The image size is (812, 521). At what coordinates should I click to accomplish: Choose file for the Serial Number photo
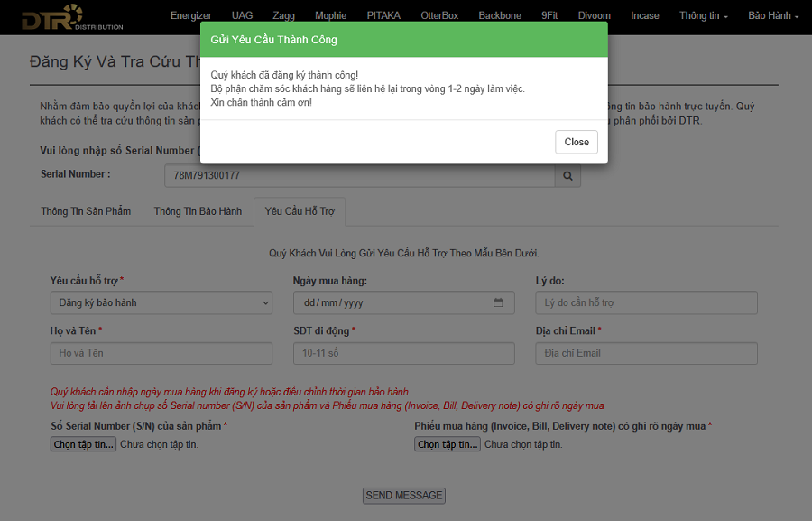(x=83, y=444)
